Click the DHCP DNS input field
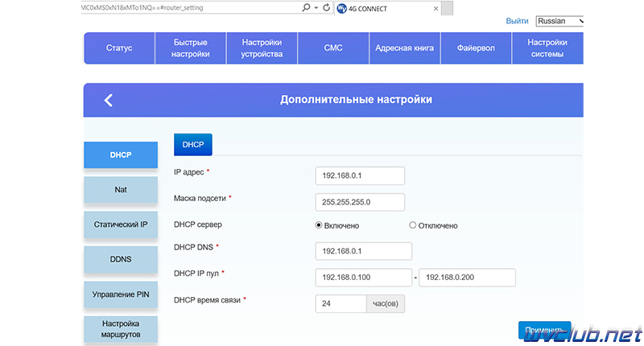 [364, 251]
